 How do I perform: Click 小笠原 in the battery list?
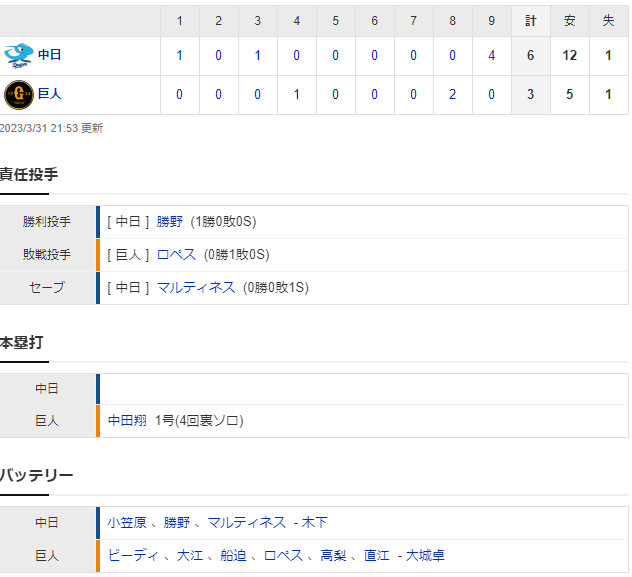click(127, 523)
